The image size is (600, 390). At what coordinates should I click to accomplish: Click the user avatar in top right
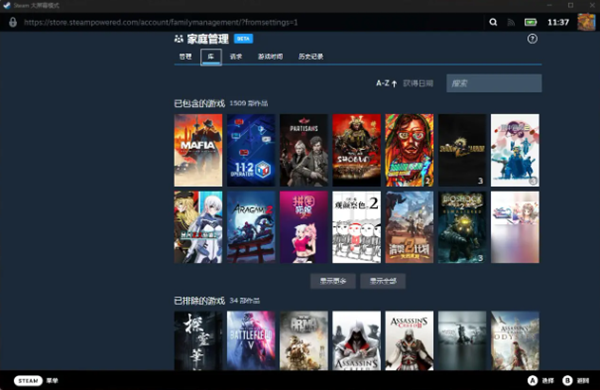(x=586, y=22)
